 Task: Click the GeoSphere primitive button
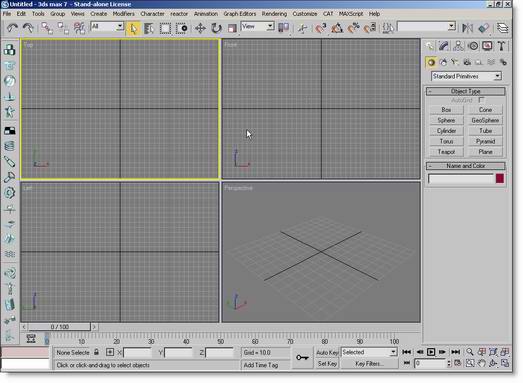(x=485, y=120)
